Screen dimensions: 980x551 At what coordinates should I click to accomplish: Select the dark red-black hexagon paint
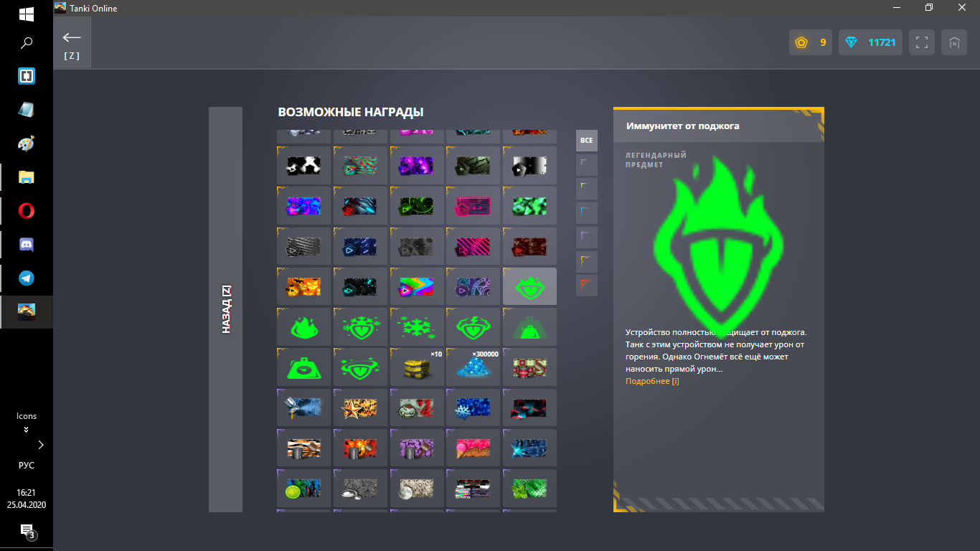pos(529,408)
